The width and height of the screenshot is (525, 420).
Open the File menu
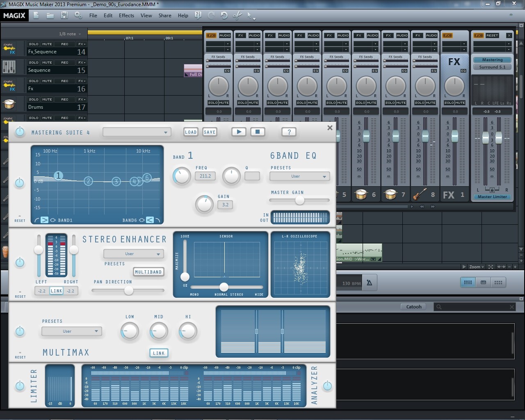[x=93, y=16]
